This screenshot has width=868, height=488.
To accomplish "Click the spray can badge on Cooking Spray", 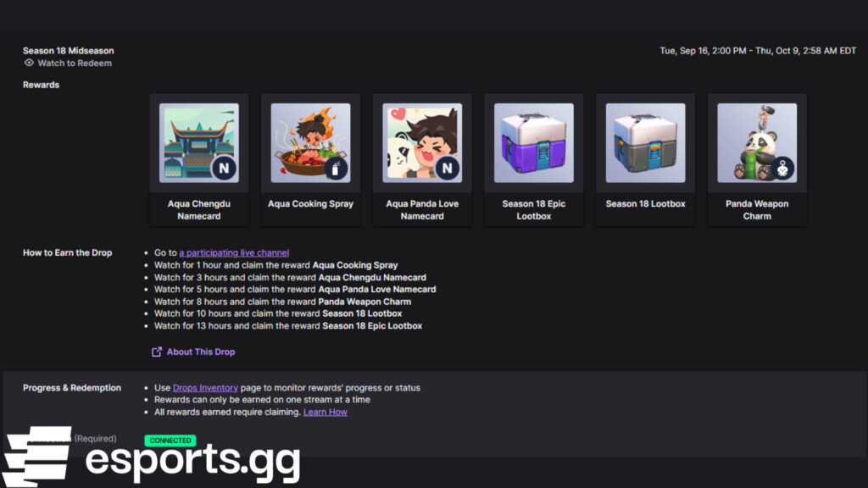I will point(336,169).
